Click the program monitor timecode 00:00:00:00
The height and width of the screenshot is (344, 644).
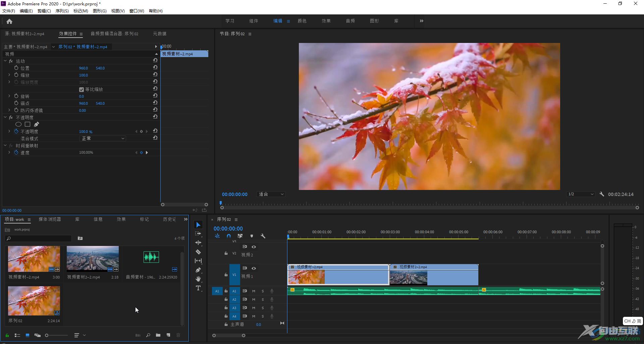[x=235, y=194]
